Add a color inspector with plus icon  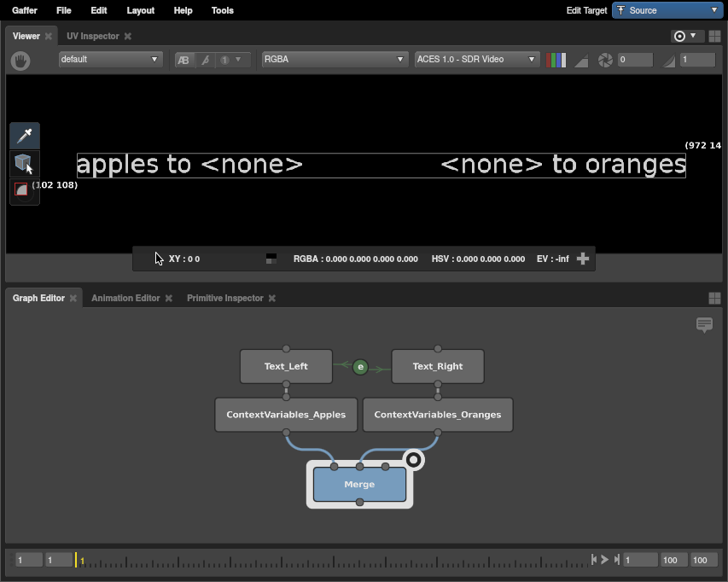pos(583,259)
